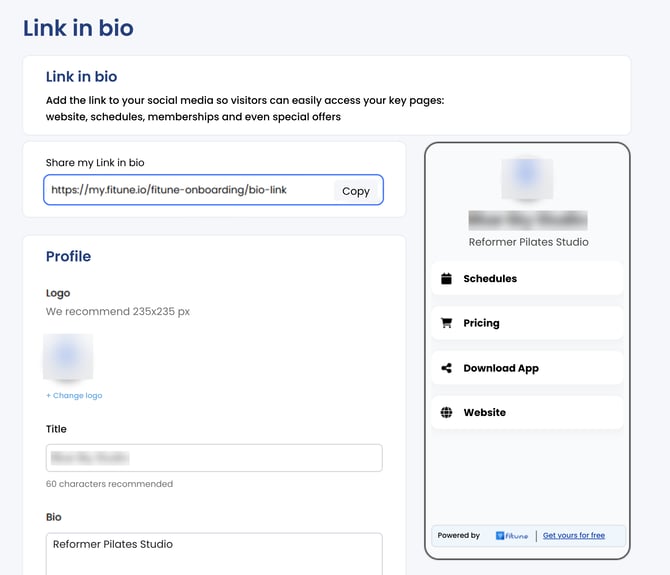The image size is (670, 575).
Task: Click the 'Link in bio' card heading
Action: pos(81,76)
